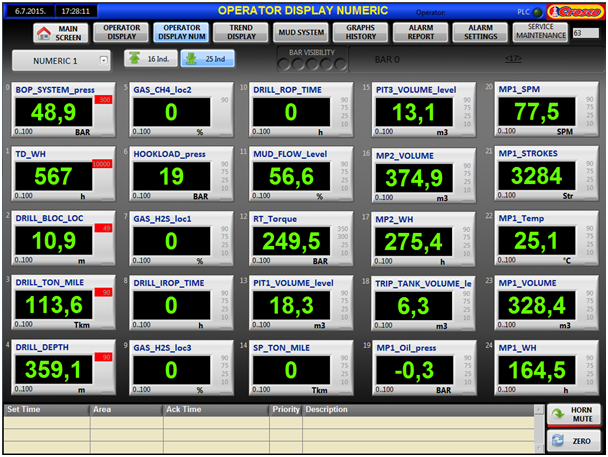Image resolution: width=608 pixels, height=457 pixels.
Task: Click the red 300 alarm limit on BOP_SYSTEM_press
Action: (103, 100)
